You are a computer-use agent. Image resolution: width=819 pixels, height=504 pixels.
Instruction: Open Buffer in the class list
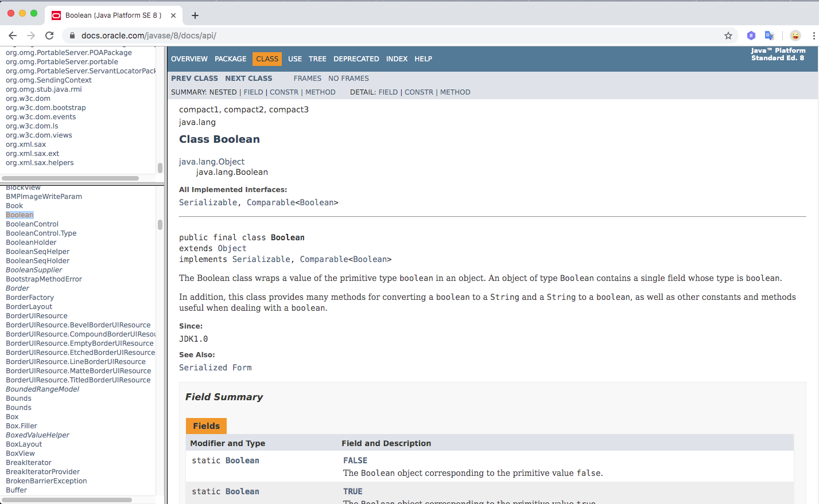pos(16,490)
